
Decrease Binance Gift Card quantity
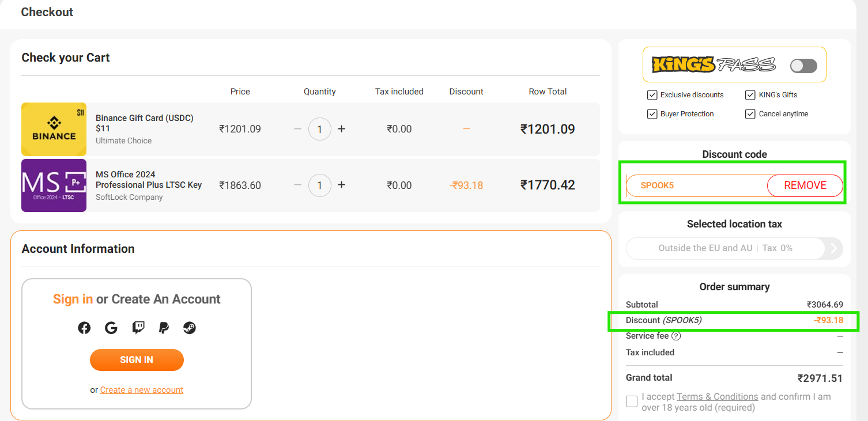click(x=297, y=129)
